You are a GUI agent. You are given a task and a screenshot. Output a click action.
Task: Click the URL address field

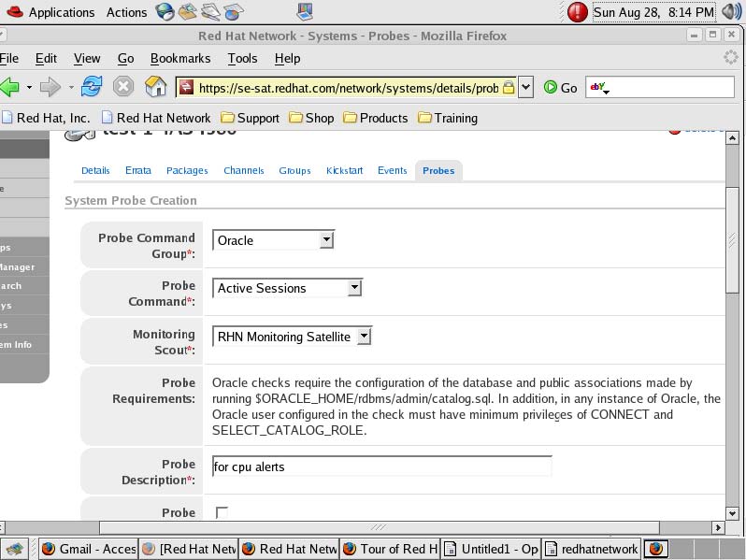pyautogui.click(x=349, y=88)
